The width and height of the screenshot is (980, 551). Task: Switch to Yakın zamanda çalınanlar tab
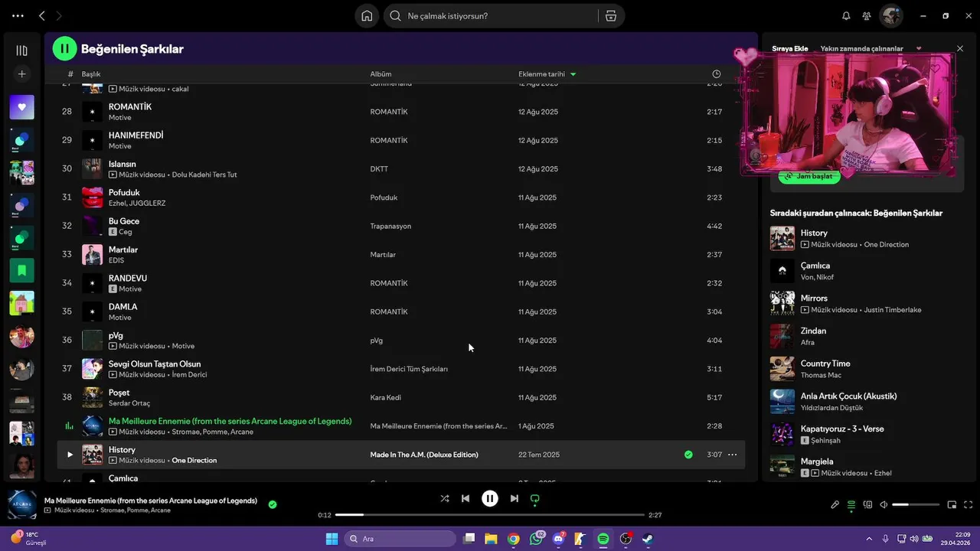point(861,48)
